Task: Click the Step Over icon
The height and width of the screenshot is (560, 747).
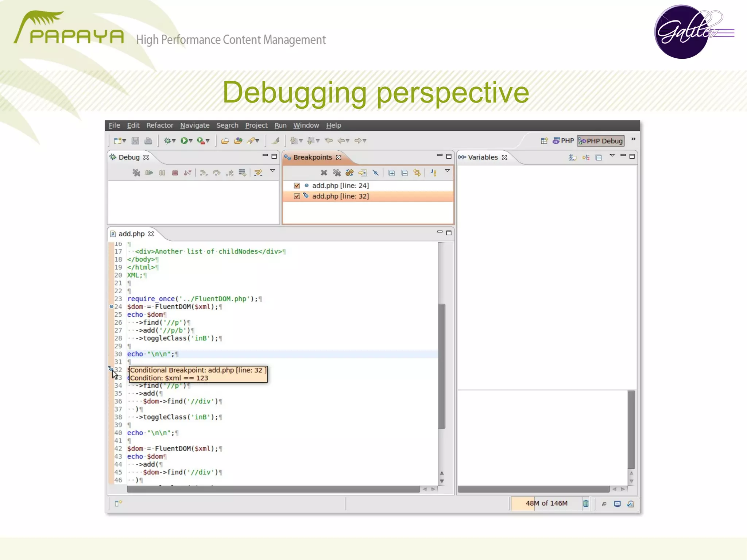Action: click(217, 173)
